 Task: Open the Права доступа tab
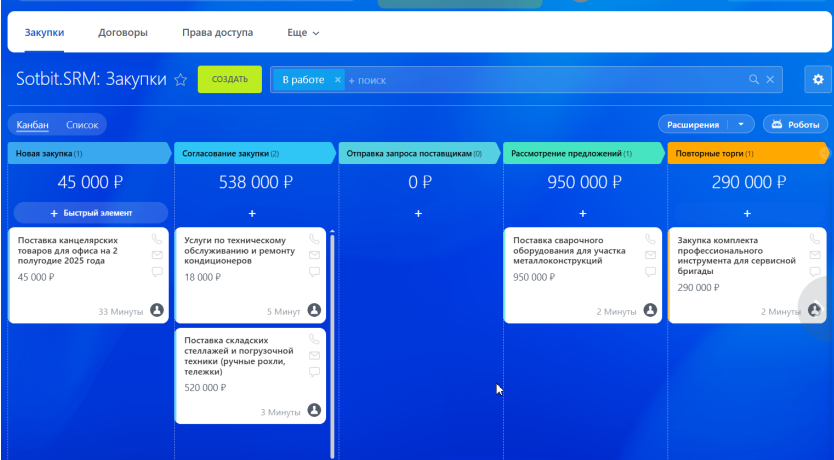[x=218, y=32]
